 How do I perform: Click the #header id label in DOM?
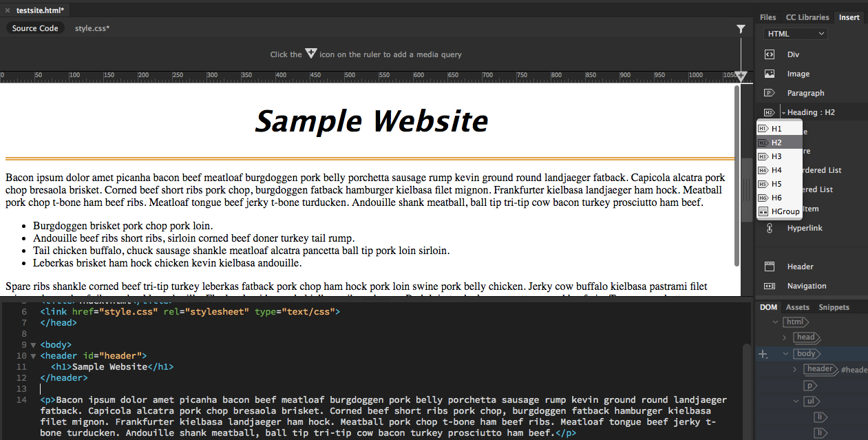click(x=854, y=370)
